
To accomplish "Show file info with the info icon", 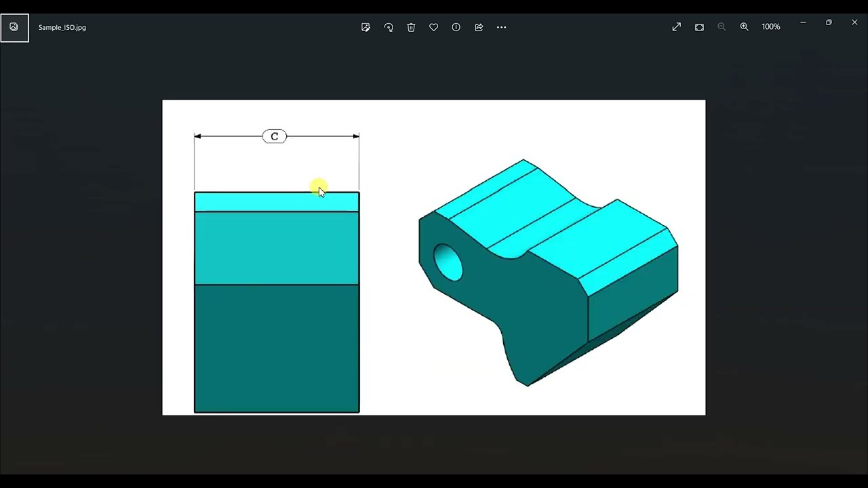I will tap(456, 27).
